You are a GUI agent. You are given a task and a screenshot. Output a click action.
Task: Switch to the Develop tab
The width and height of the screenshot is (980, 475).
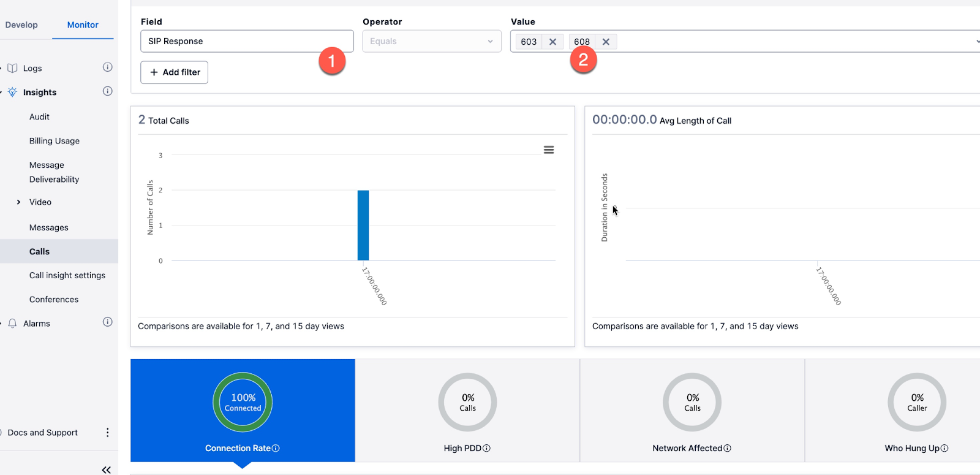(21, 25)
